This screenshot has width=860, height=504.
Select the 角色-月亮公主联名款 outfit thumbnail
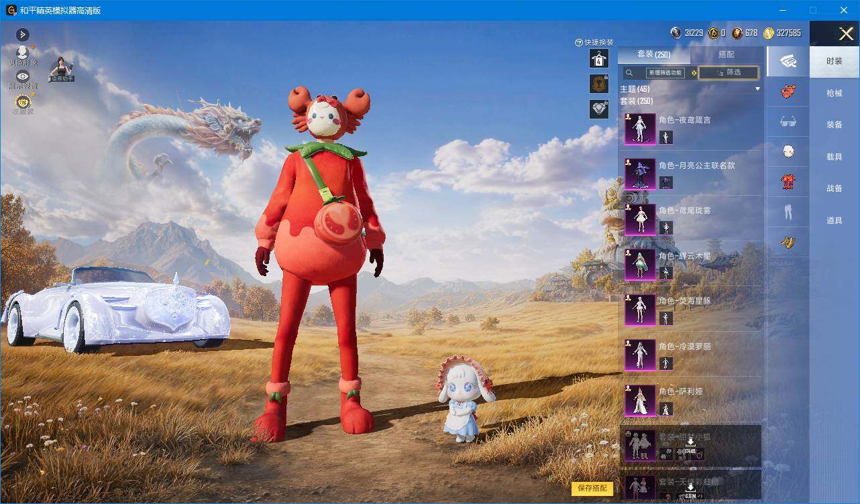click(640, 174)
